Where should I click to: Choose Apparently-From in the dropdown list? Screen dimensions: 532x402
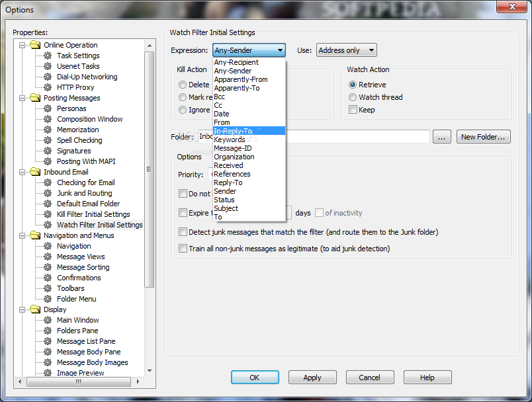pos(249,79)
